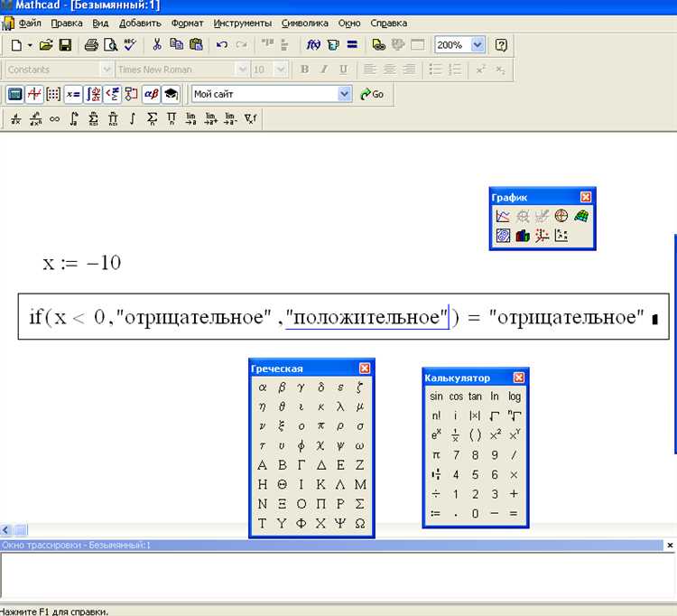Screen dimensions: 677x616
Task: Insert X-Y plot from Graph palette
Action: pos(503,216)
